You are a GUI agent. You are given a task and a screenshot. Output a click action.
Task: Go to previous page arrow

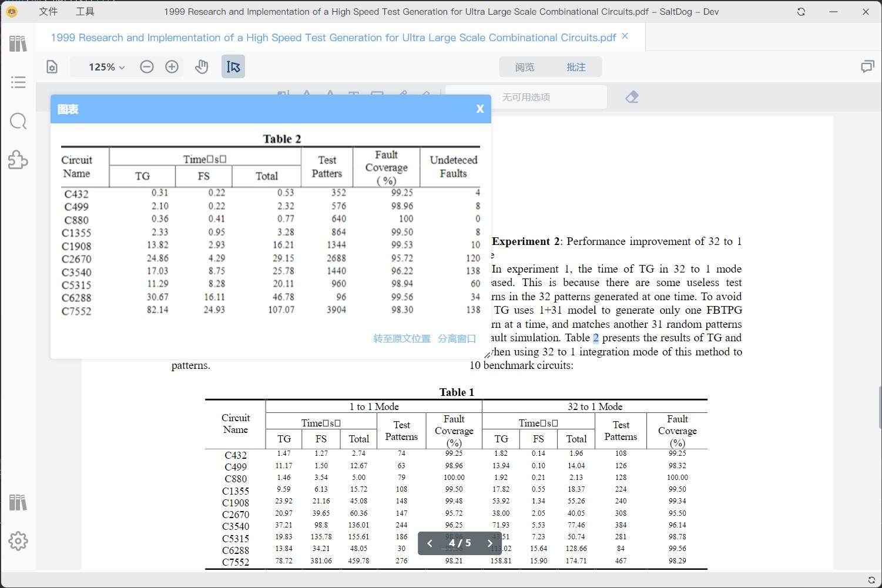click(430, 543)
